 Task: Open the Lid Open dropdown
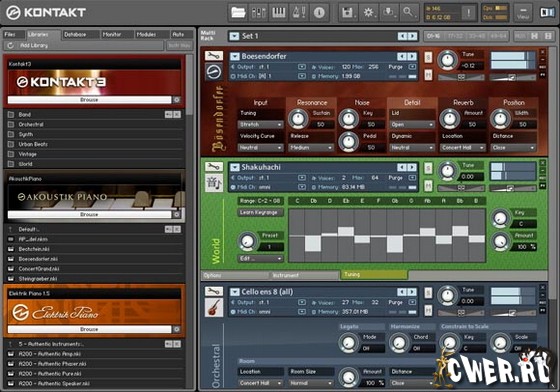pos(412,125)
